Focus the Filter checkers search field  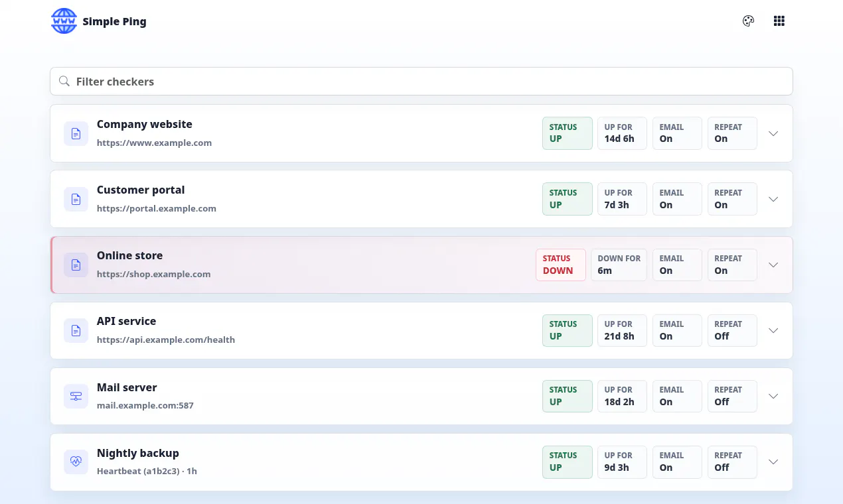(x=421, y=81)
